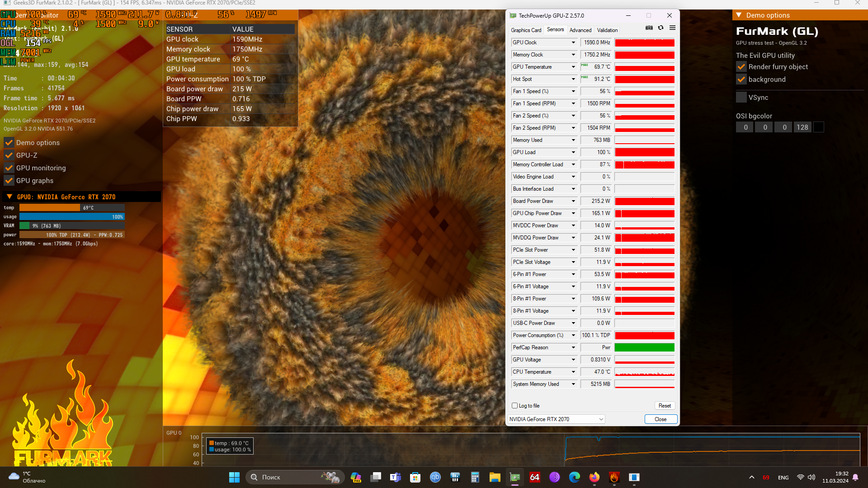This screenshot has width=868, height=488.
Task: Enable the VSync checkbox
Action: point(741,98)
